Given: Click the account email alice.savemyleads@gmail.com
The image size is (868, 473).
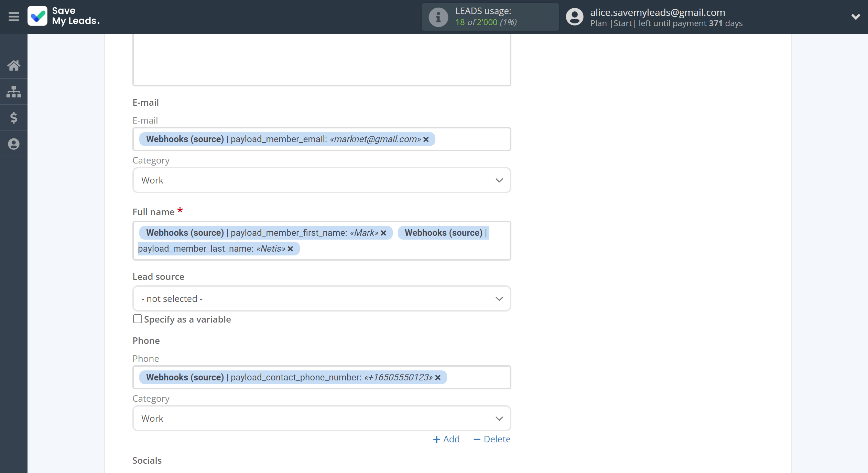Looking at the screenshot, I should click(x=658, y=12).
